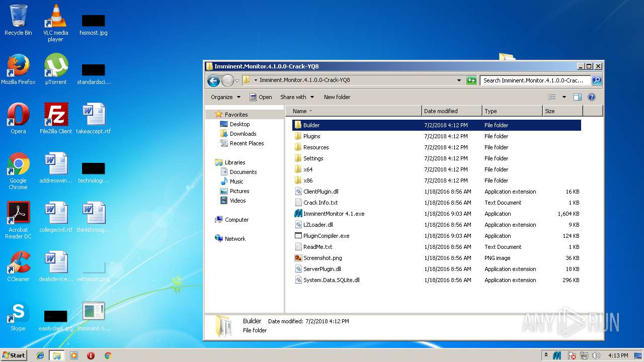Open the Opera browser shortcut
Viewport: 644px width, 362px height.
(18, 119)
